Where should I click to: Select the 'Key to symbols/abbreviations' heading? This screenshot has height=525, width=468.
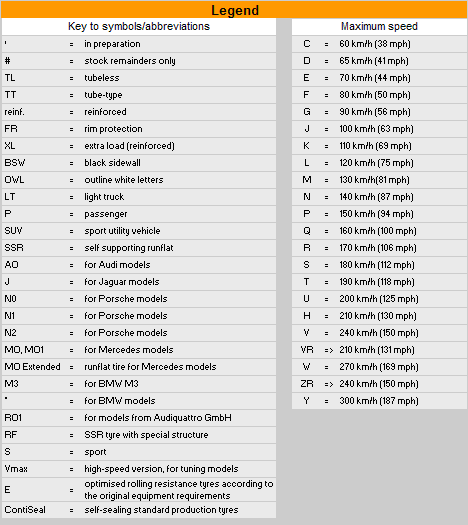point(139,26)
